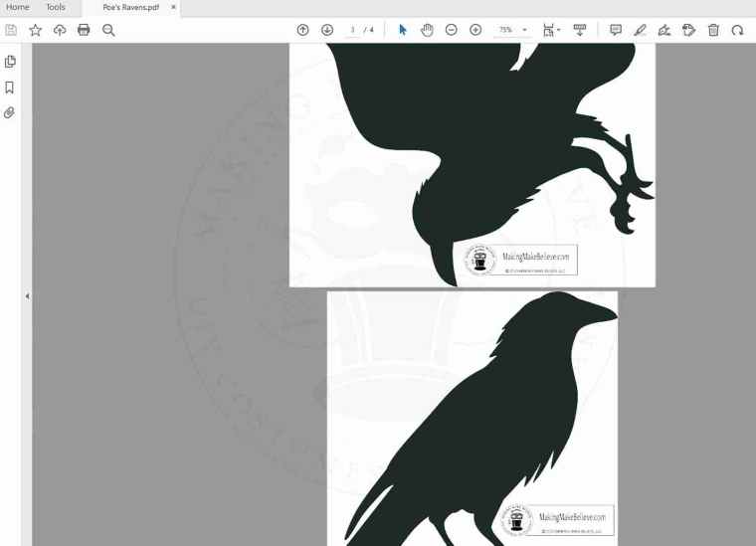Click the page number input field
The image size is (756, 546).
[352, 30]
